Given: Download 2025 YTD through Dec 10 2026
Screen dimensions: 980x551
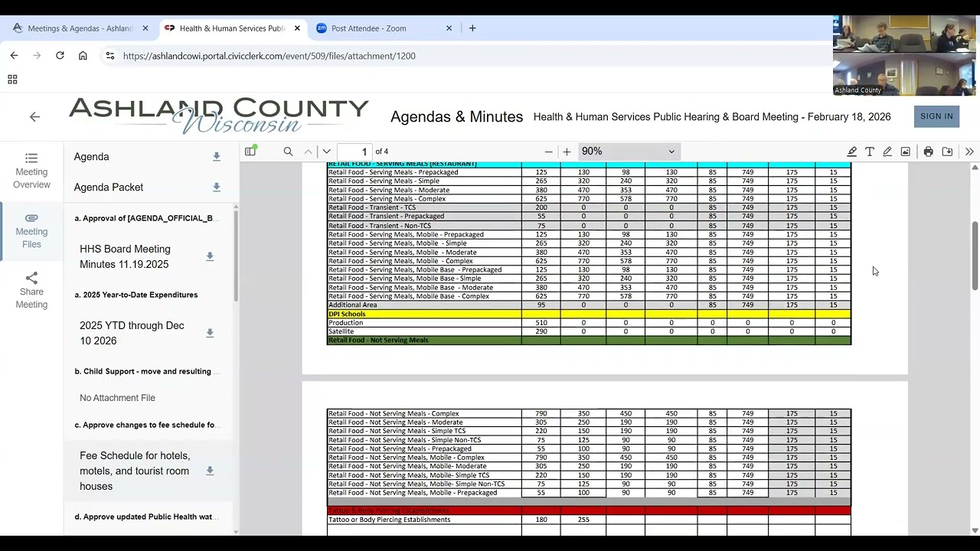Looking at the screenshot, I should point(210,333).
